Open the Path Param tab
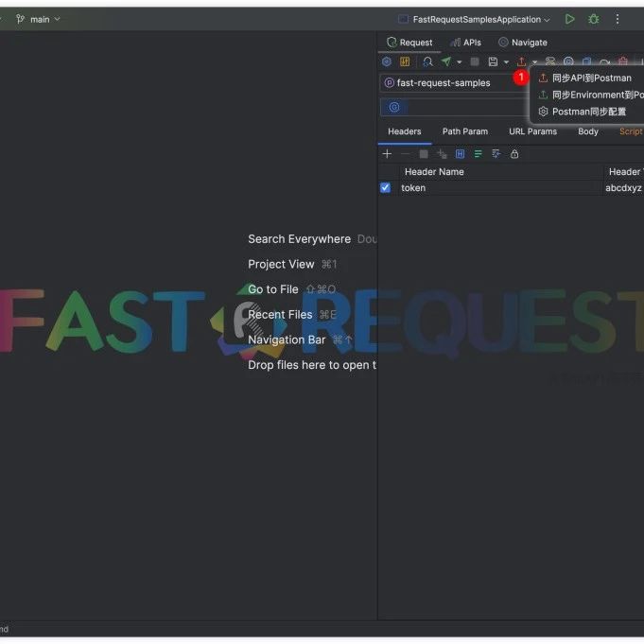 coord(465,131)
